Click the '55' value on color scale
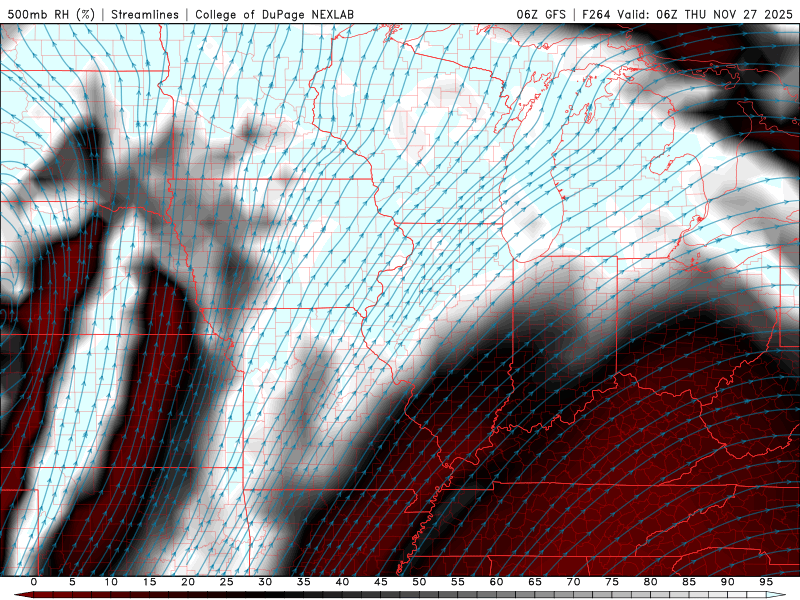800x600 pixels. point(458,582)
